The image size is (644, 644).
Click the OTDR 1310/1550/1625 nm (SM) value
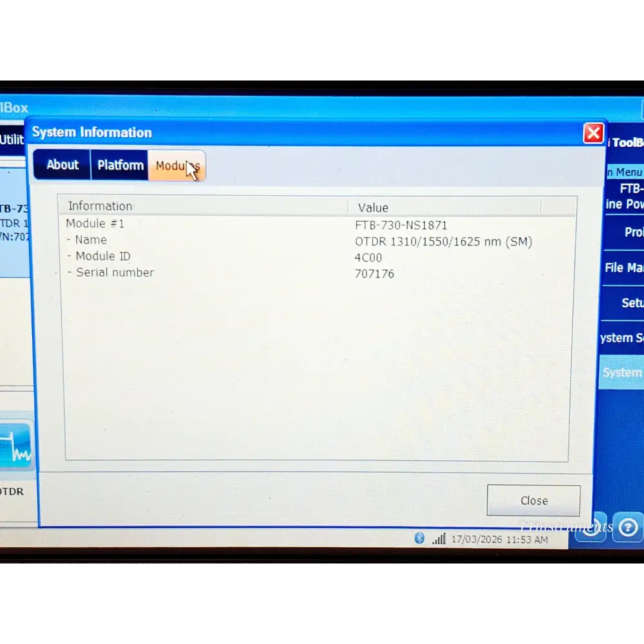(444, 241)
